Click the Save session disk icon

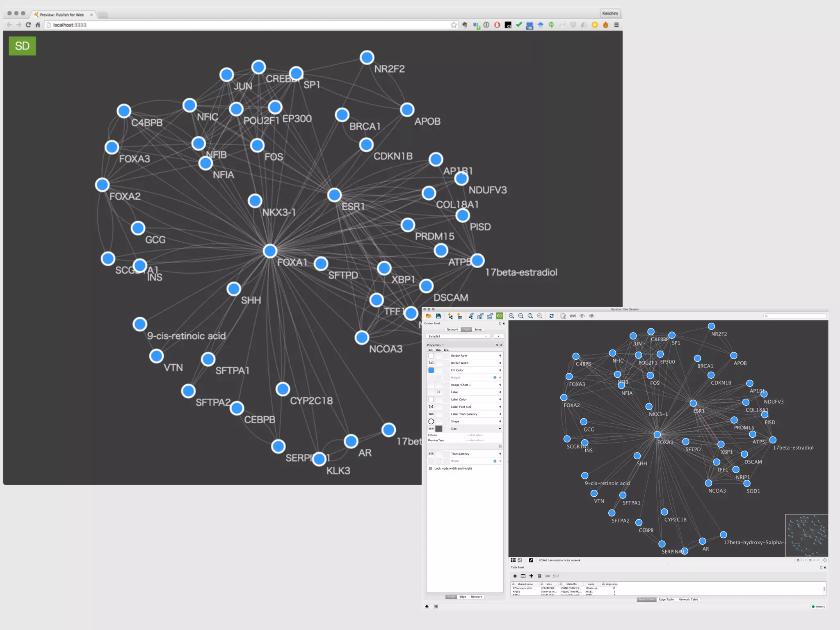(x=438, y=316)
